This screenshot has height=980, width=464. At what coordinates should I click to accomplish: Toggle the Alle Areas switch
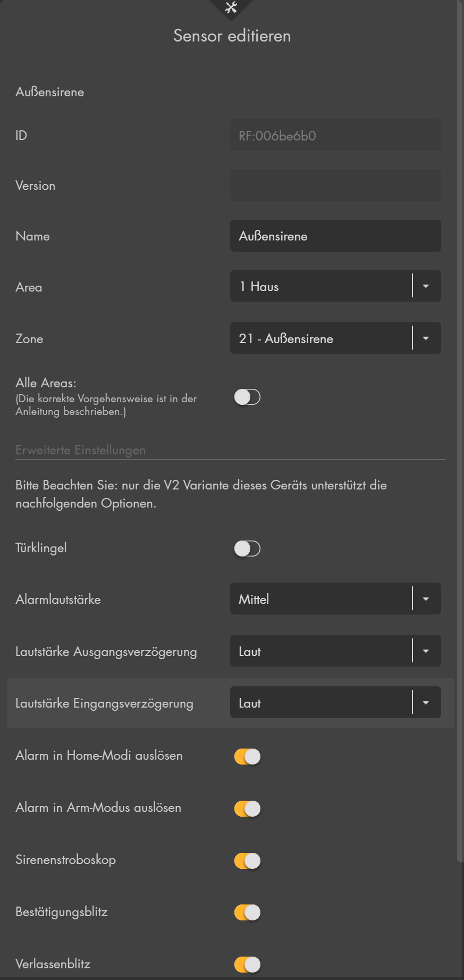pyautogui.click(x=247, y=397)
